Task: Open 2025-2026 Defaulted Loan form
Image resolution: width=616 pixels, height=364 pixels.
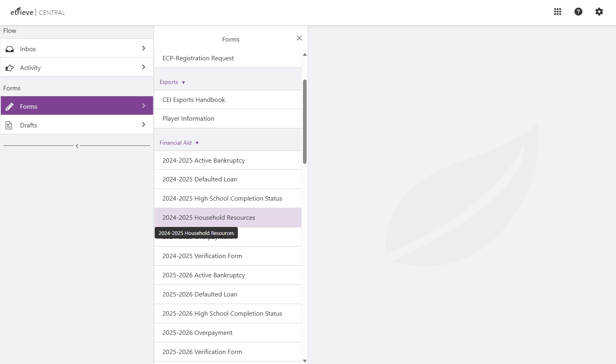Action: [228, 294]
